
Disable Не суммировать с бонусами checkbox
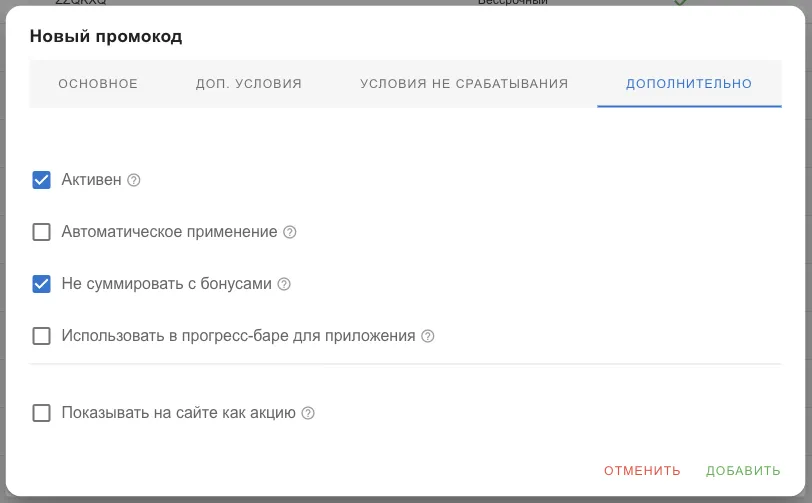point(41,284)
